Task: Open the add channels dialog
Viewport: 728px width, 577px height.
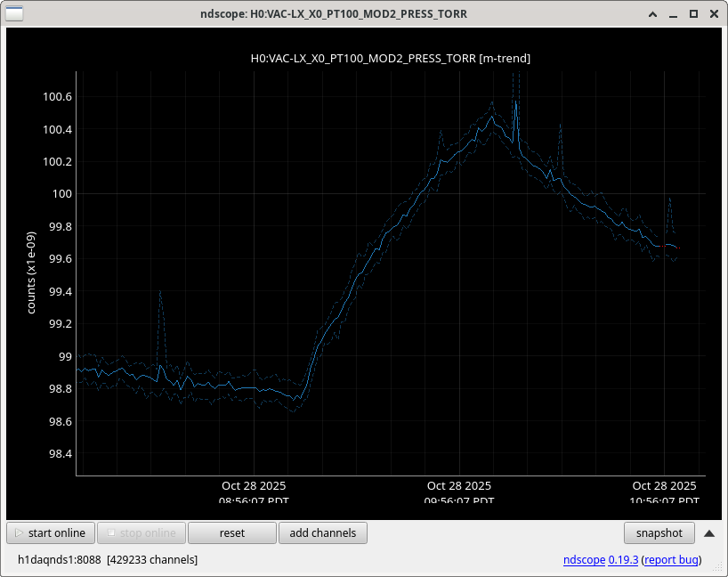Action: (x=322, y=533)
